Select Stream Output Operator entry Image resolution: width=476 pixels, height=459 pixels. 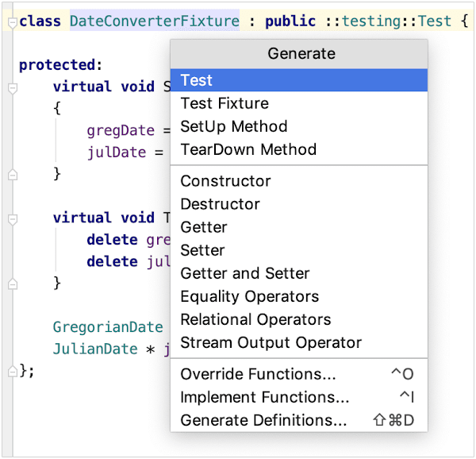(x=299, y=342)
